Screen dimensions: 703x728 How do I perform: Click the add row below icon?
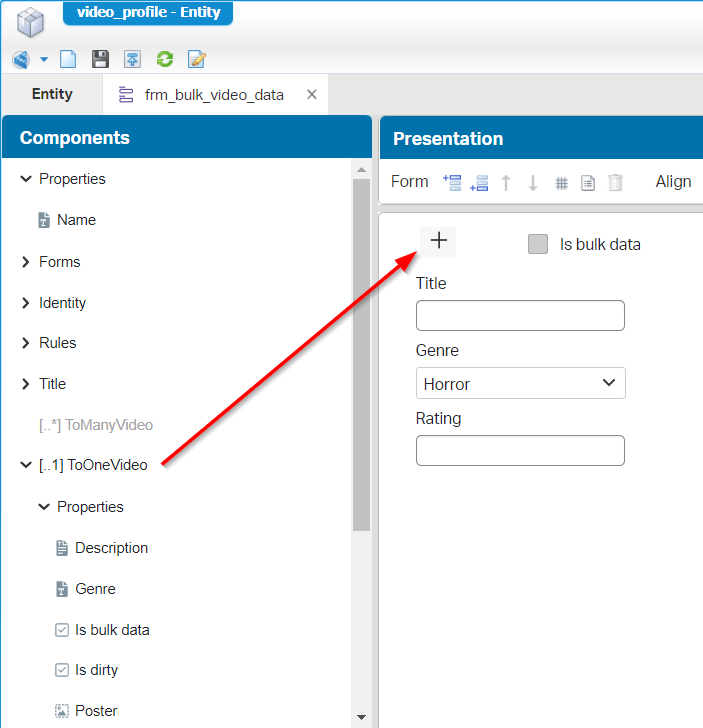click(479, 182)
